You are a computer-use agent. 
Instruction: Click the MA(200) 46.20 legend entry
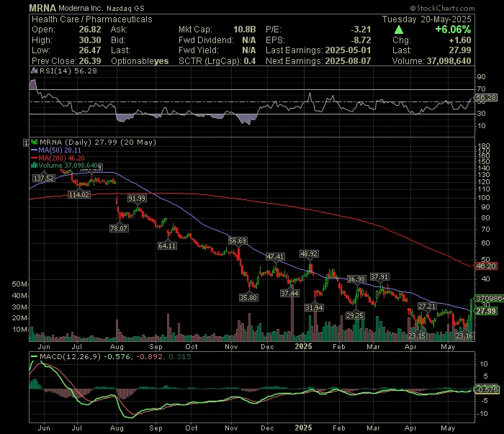(62, 158)
